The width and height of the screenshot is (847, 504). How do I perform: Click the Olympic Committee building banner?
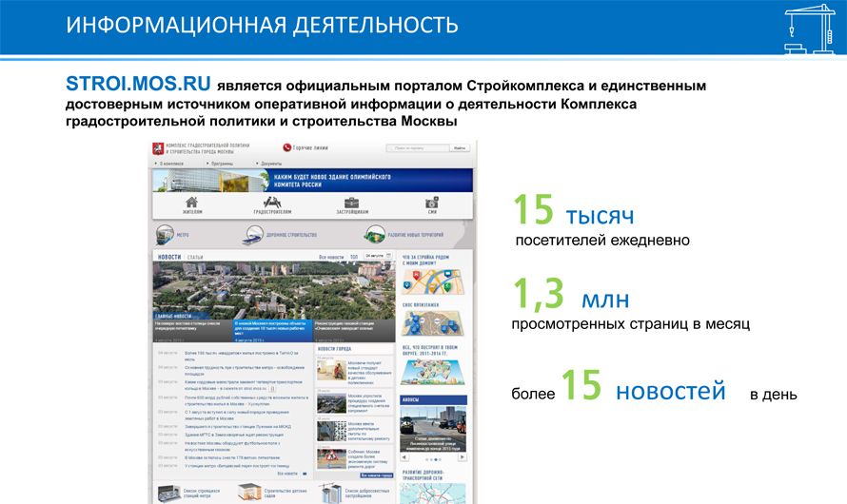[x=313, y=181]
